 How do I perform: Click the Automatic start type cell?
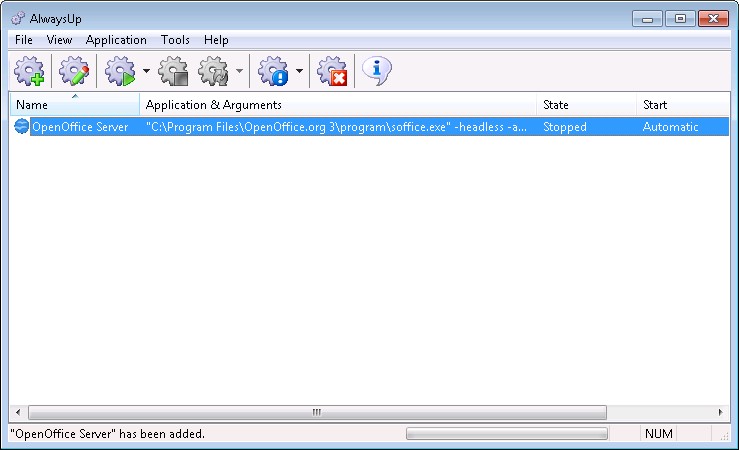(670, 127)
